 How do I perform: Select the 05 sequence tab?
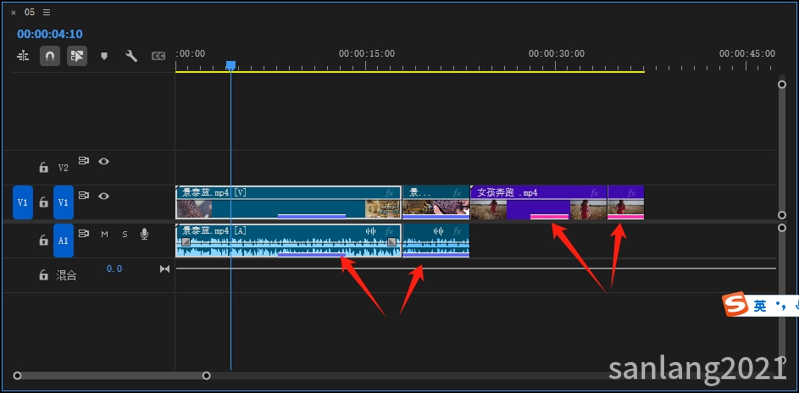click(30, 12)
